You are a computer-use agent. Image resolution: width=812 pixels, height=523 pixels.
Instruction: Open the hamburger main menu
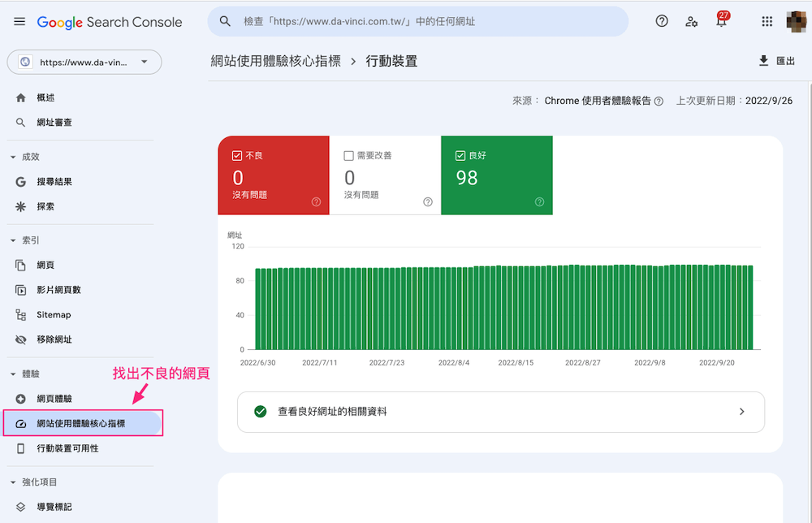(x=19, y=22)
